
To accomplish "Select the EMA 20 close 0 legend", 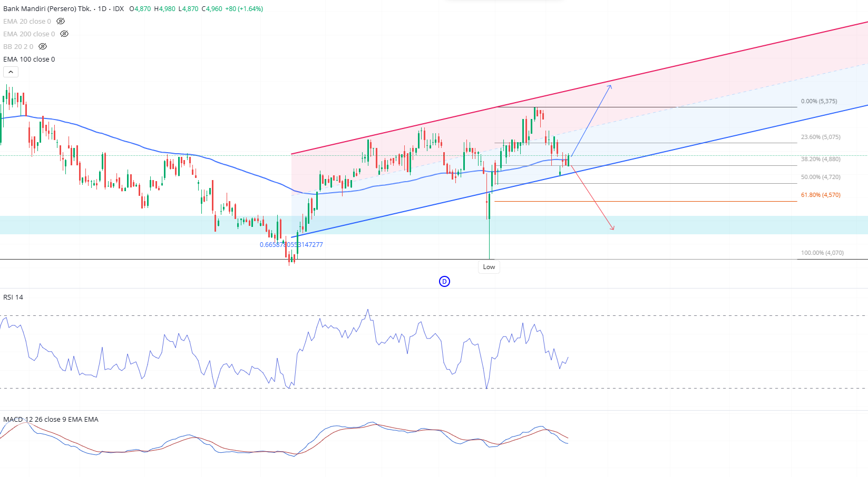I will pyautogui.click(x=27, y=22).
